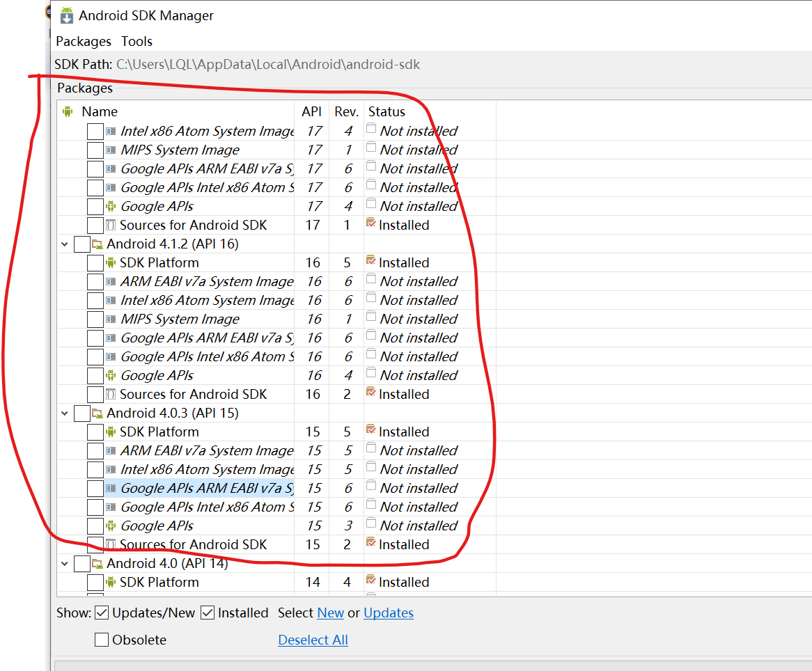
Task: Check the SDK Platform API 16 checkbox
Action: pos(95,263)
